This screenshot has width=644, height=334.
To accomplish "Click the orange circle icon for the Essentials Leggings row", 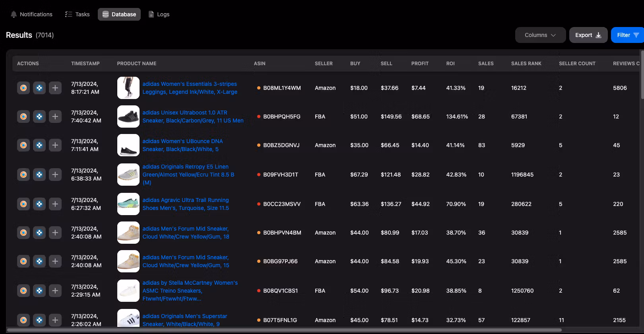I will (23, 88).
